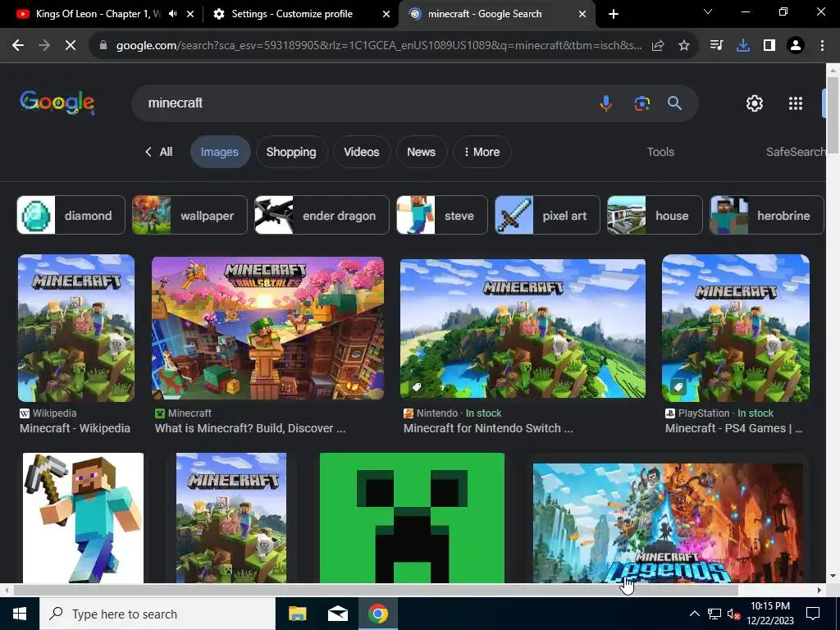Open the side panel icon
Screen dimensions: 840x630
pyautogui.click(x=769, y=46)
